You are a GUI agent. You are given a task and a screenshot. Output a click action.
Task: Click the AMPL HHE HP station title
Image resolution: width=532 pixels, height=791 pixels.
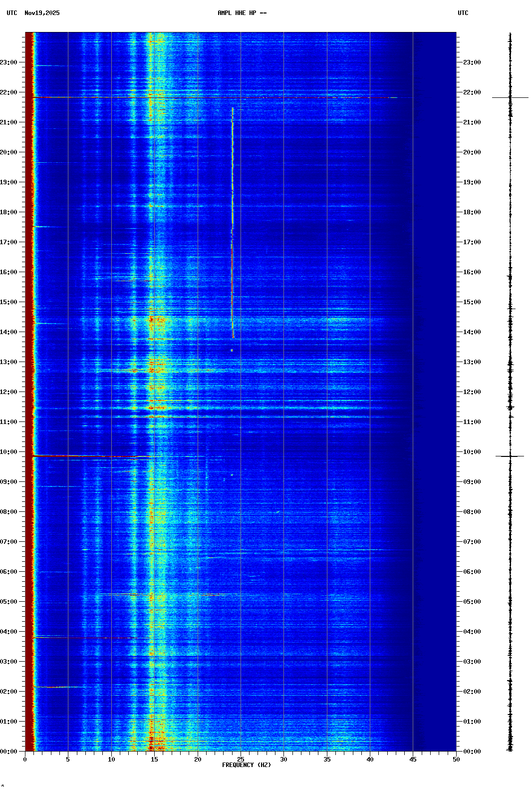point(242,13)
